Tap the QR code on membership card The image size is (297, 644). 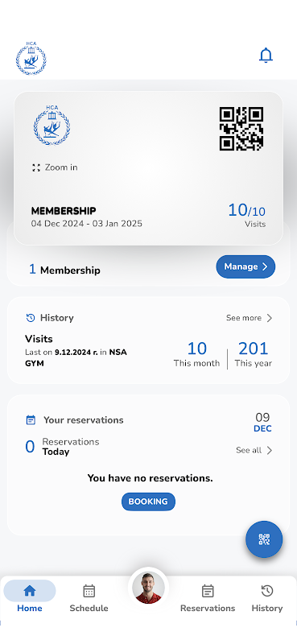[x=241, y=129]
